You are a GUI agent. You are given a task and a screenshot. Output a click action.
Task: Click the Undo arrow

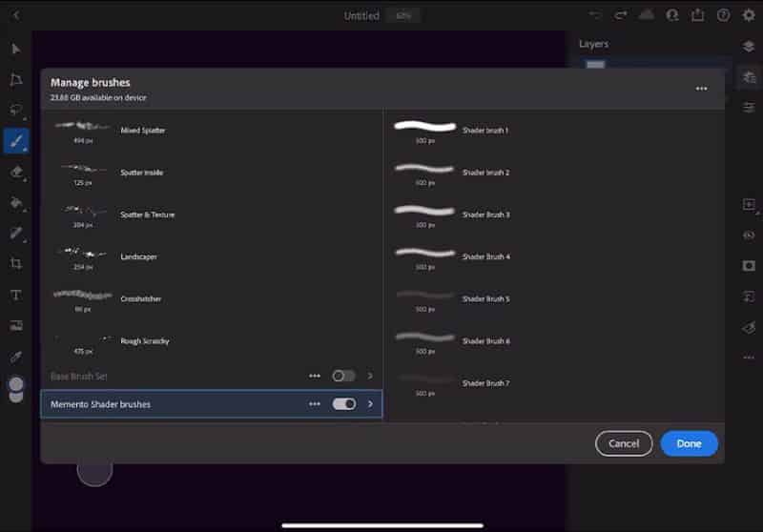594,15
